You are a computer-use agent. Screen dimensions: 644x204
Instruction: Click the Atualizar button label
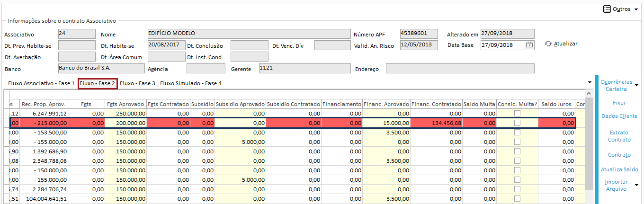566,44
